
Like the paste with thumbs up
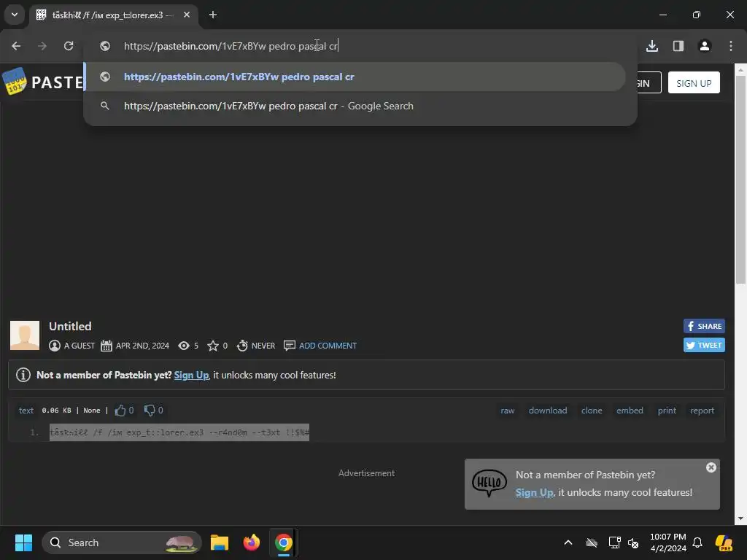(120, 411)
